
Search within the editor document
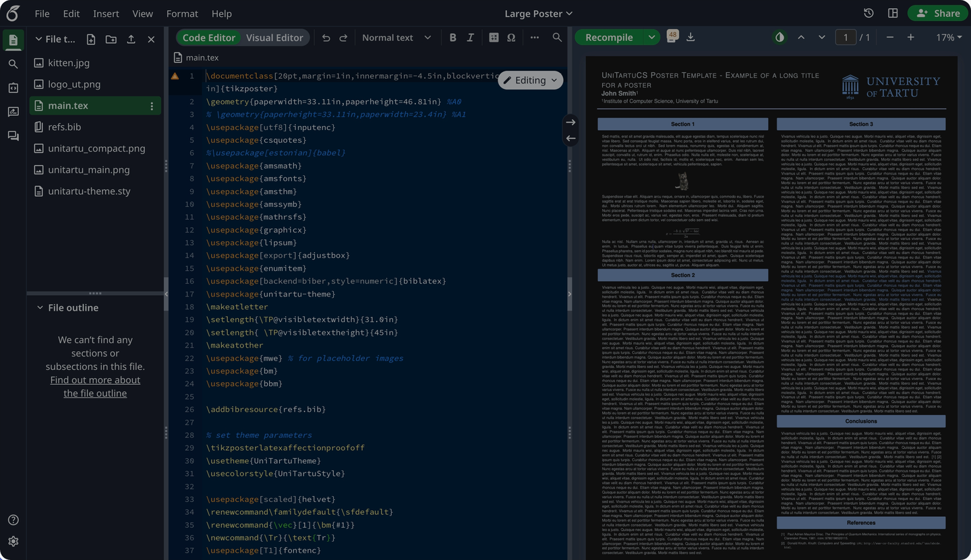point(557,38)
